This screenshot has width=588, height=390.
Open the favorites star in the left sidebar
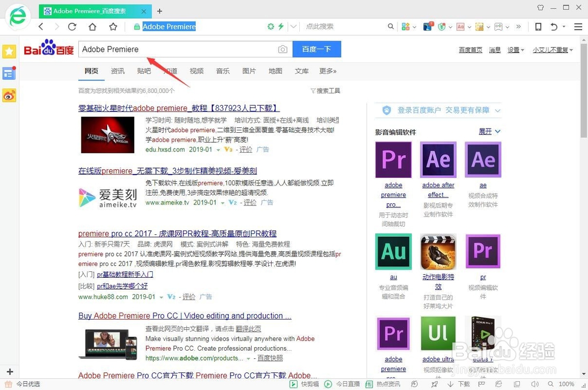point(9,51)
